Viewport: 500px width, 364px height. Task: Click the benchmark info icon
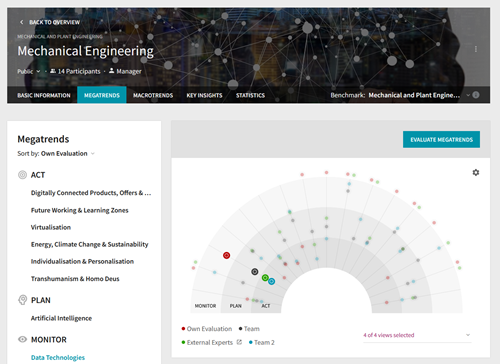[x=476, y=95]
